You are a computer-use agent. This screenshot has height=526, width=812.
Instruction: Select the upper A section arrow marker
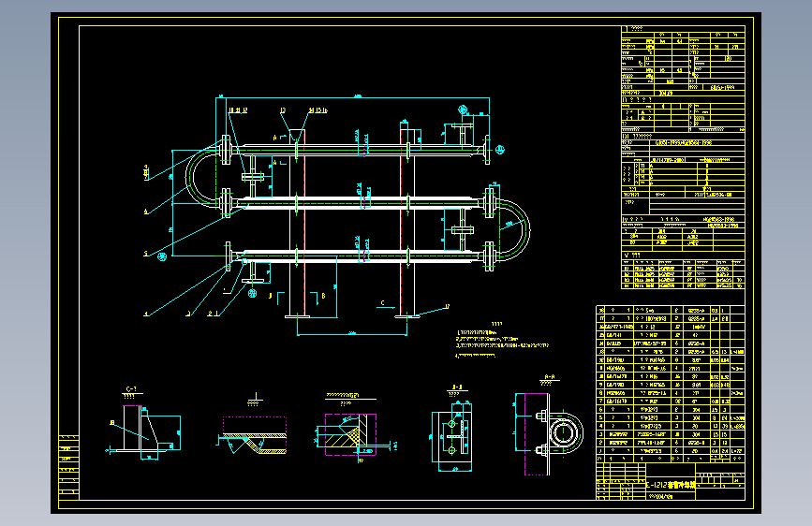coord(278,138)
